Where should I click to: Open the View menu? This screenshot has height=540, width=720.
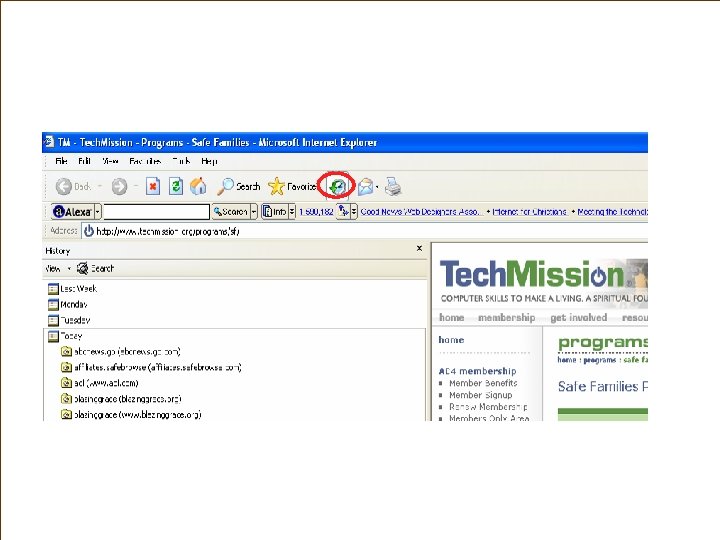pos(110,161)
